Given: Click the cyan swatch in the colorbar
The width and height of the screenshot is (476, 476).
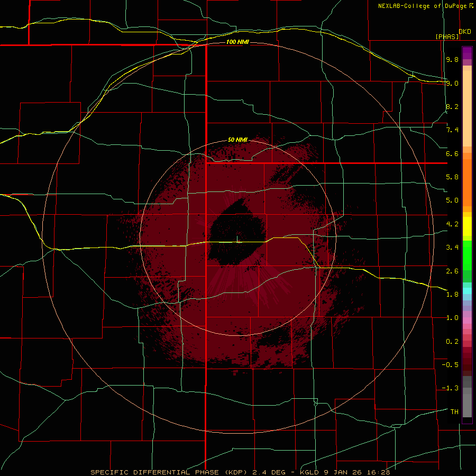Looking at the screenshot, I should point(467,291).
